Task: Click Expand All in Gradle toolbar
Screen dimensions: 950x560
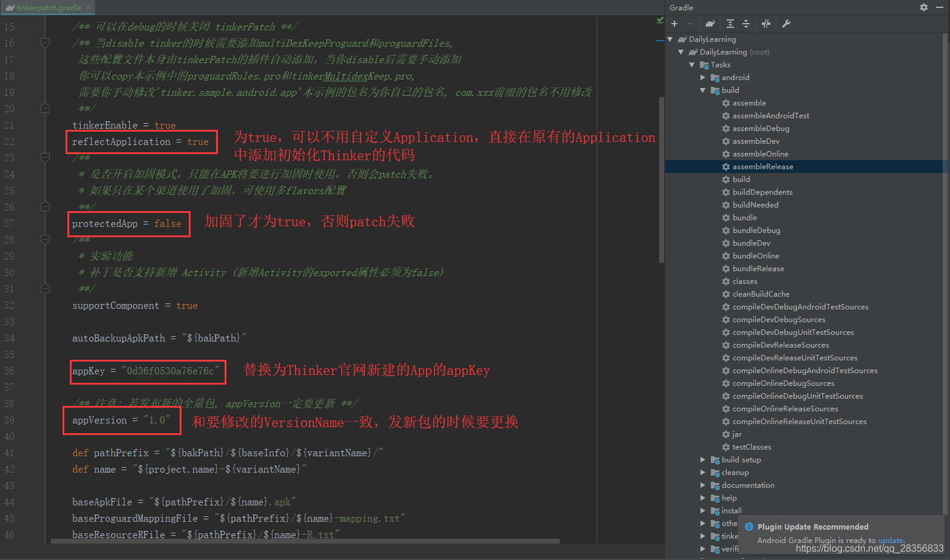Action: coord(730,24)
